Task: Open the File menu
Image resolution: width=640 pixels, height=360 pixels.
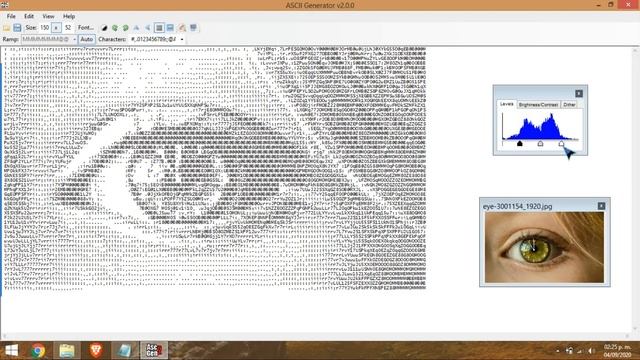Action: 11,16
